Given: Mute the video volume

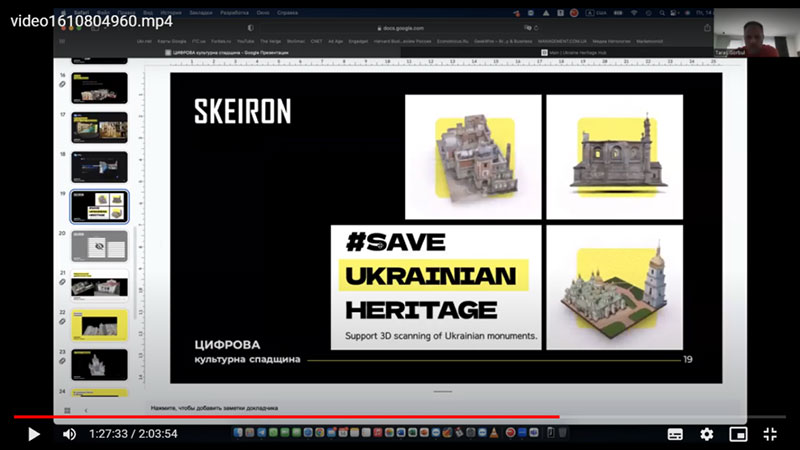Looking at the screenshot, I should (x=69, y=434).
